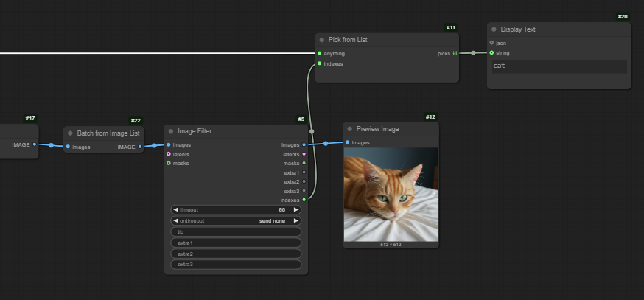
Task: Click the #17 node ID badge
Action: coord(30,119)
